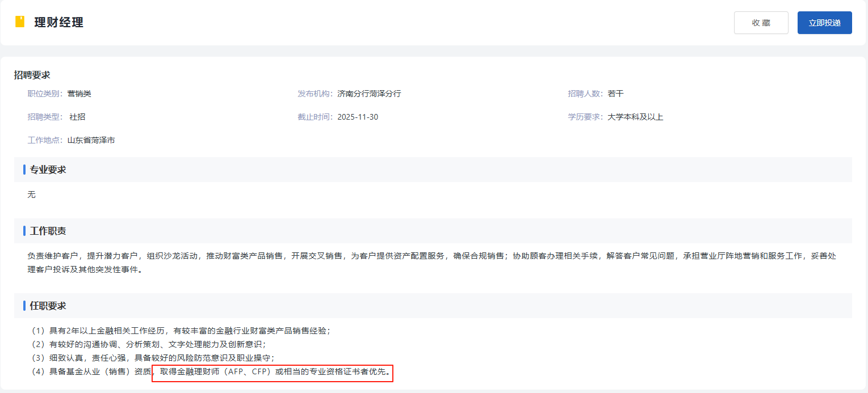Select the 招聘要求 heading
Image resolution: width=868 pixels, height=393 pixels.
(x=32, y=75)
